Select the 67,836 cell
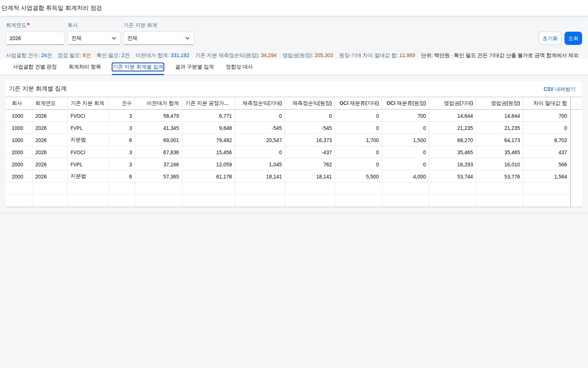The height and width of the screenshot is (368, 588). [x=159, y=152]
